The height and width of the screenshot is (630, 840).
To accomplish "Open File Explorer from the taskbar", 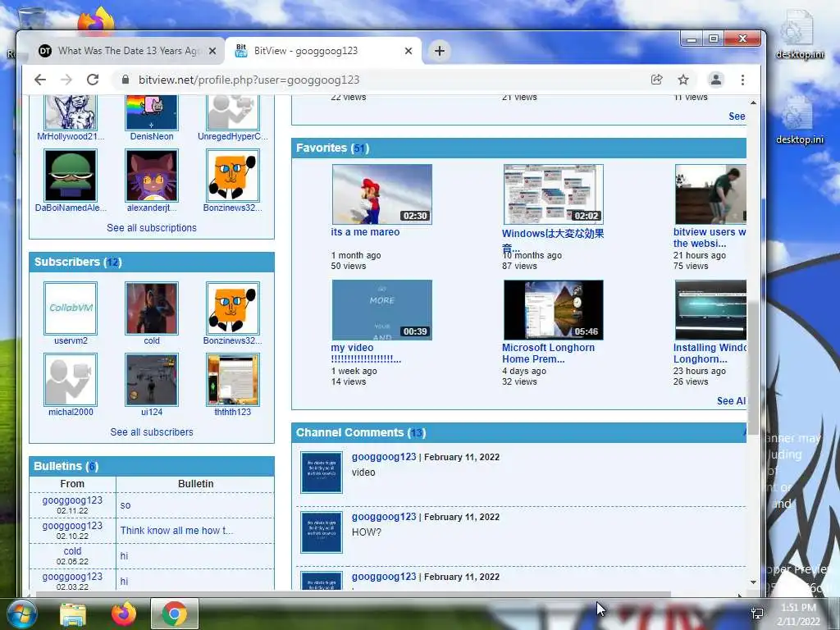I will (73, 614).
